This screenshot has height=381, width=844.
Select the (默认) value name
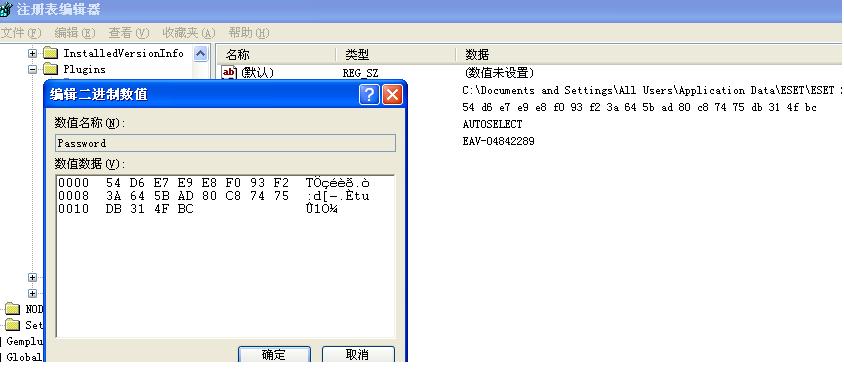coord(257,73)
